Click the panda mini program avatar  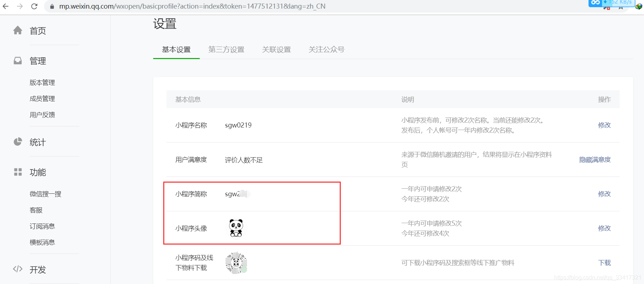[236, 228]
